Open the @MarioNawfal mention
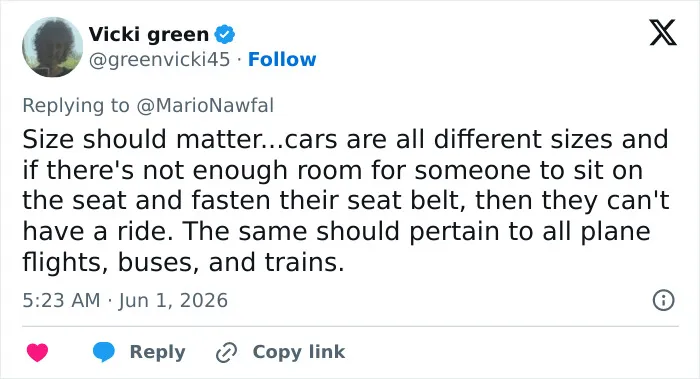 tap(205, 106)
